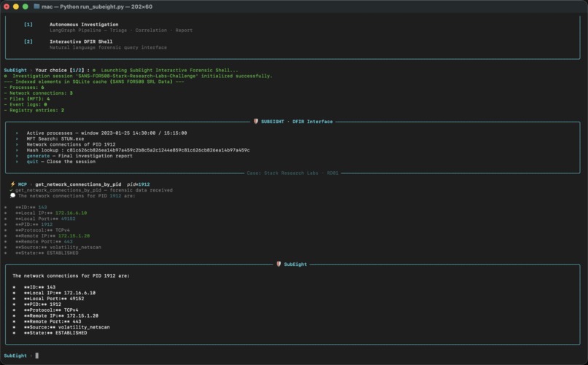Click the 'Network connections: 3' line

click(x=38, y=93)
